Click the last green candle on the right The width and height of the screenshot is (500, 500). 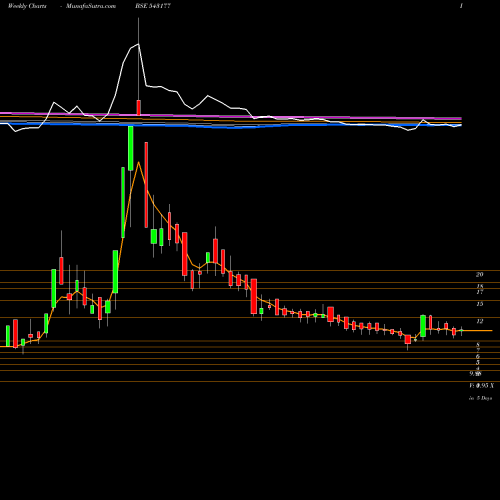(x=462, y=331)
